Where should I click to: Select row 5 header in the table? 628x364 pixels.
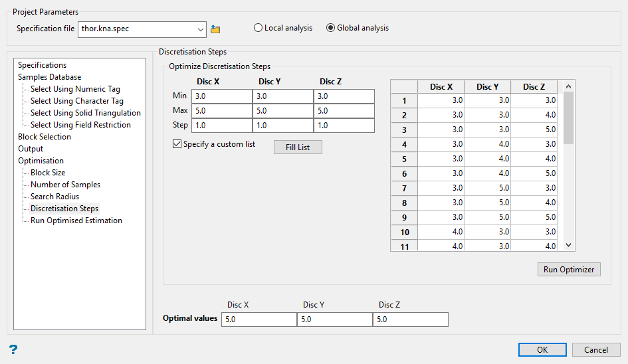click(x=404, y=159)
